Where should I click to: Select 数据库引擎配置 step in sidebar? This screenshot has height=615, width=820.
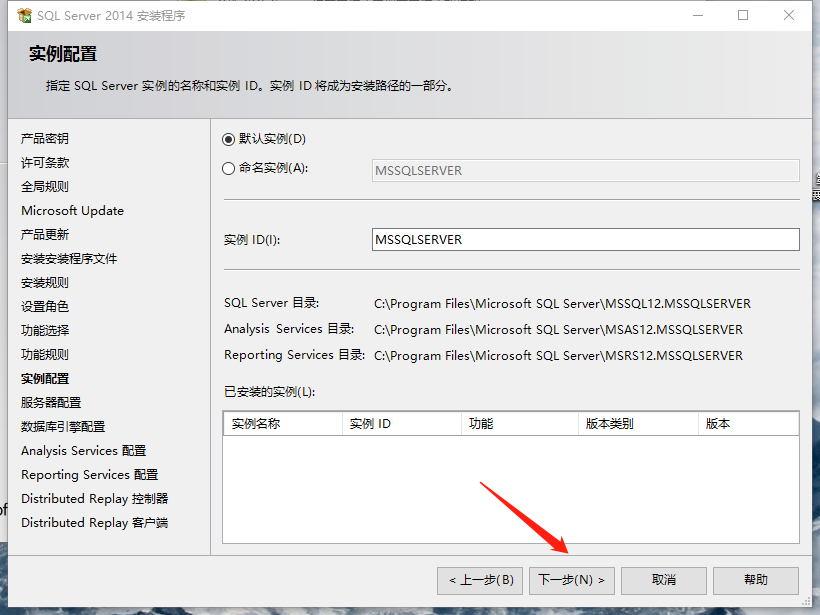point(63,427)
